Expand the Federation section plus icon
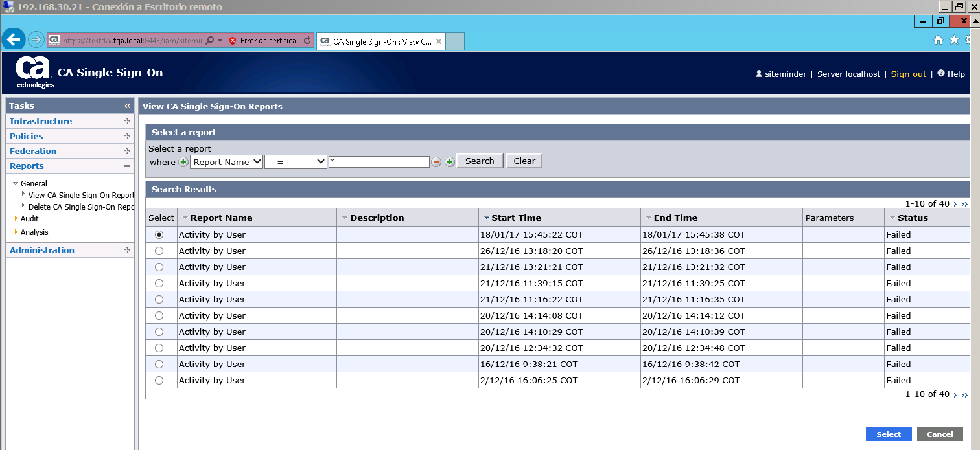980x450 pixels. (x=126, y=152)
